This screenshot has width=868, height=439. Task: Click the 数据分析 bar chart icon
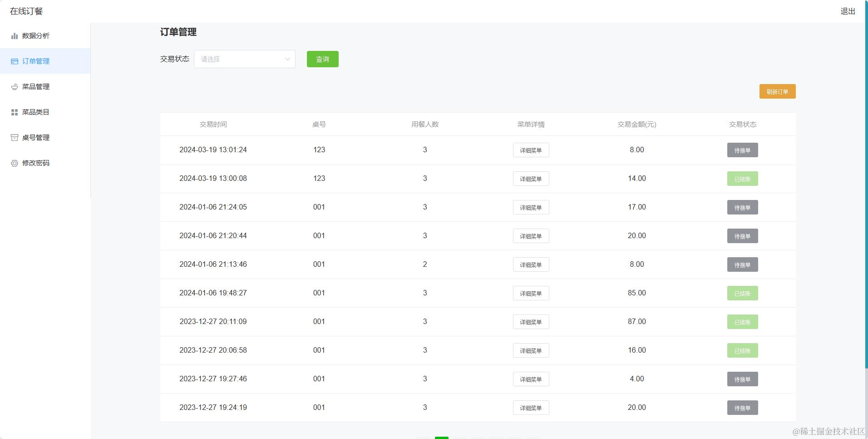tap(15, 36)
